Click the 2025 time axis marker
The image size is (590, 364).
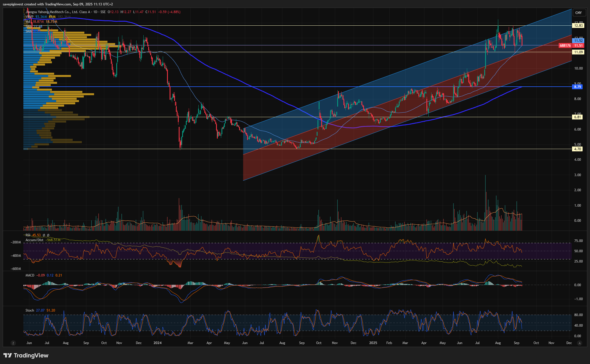[373, 343]
